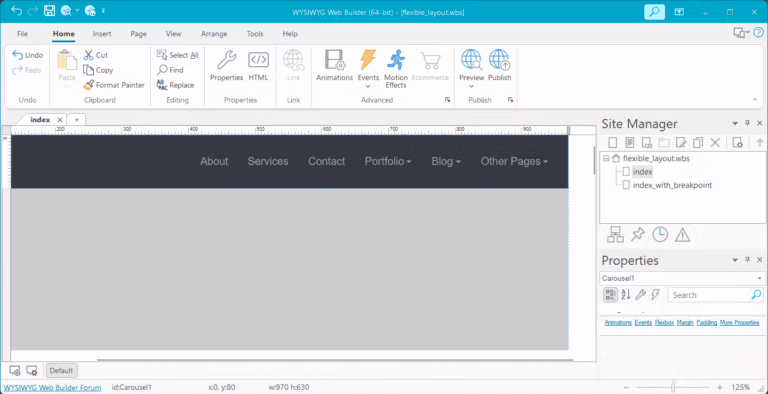
Task: Click the zoom slider handle
Action: (673, 387)
